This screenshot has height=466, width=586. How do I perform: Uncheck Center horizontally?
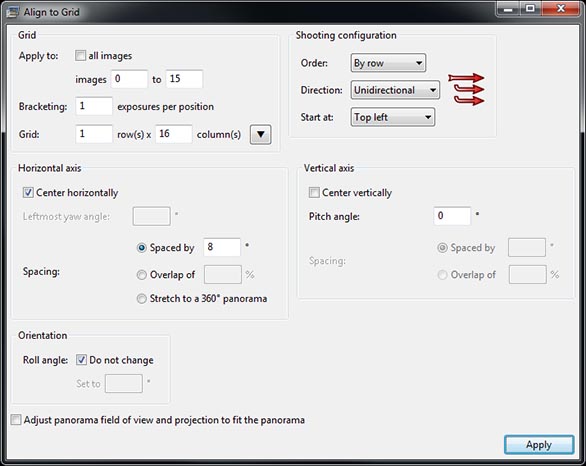click(28, 192)
